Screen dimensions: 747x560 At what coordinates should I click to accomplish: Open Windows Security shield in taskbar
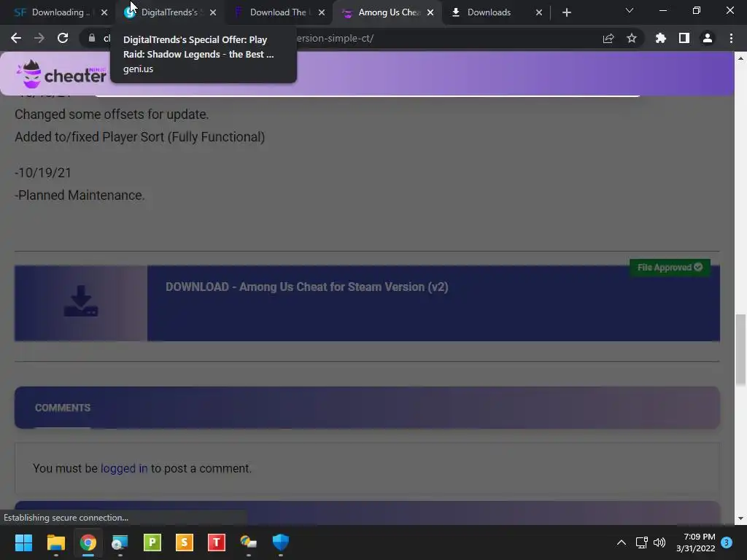coord(281,542)
